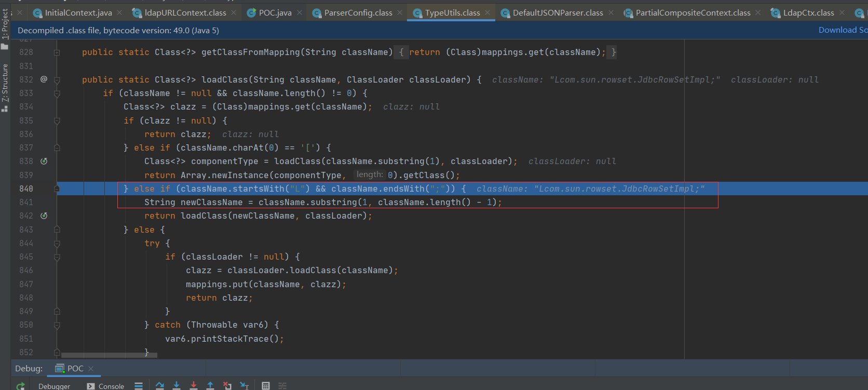Click the Download Sources link
The width and height of the screenshot is (868, 390).
(x=842, y=30)
